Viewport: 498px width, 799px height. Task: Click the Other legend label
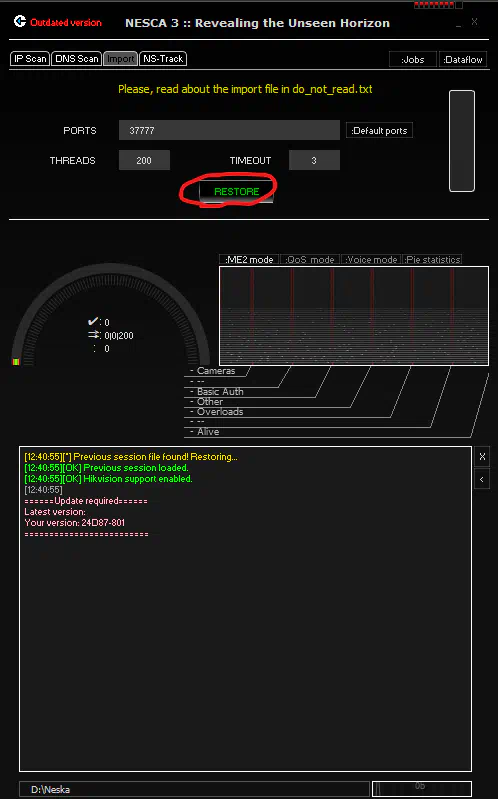210,402
